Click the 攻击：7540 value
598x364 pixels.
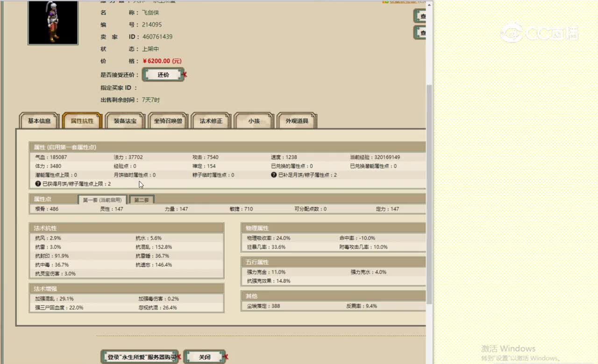point(206,157)
